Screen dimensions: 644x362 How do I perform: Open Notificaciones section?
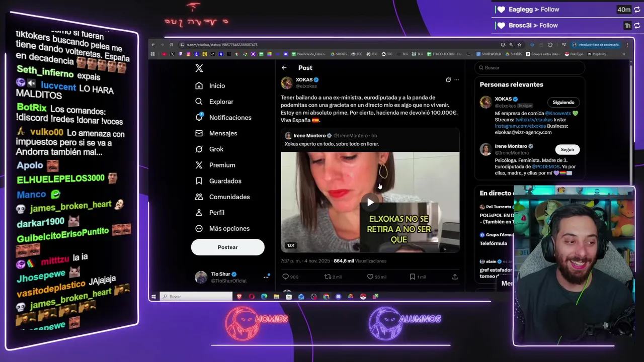click(223, 118)
